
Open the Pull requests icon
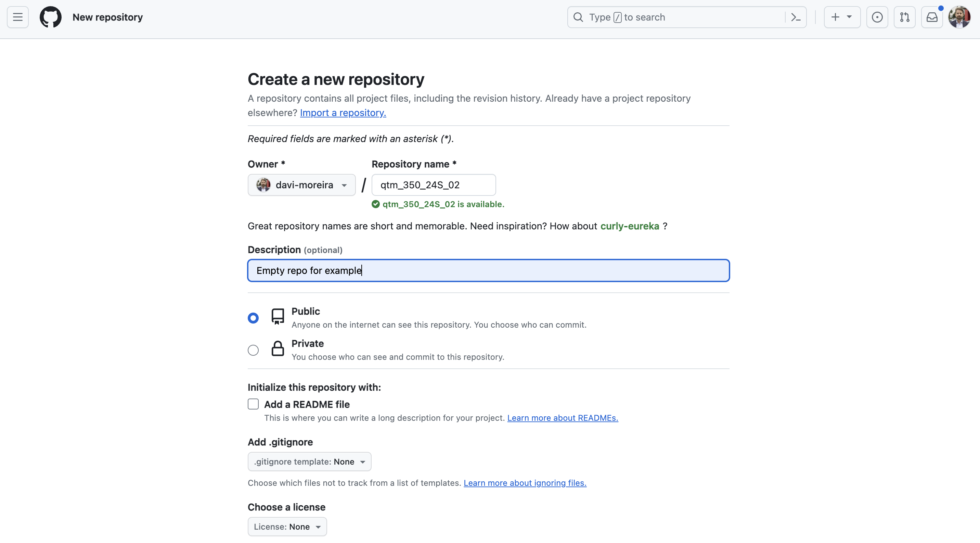904,17
